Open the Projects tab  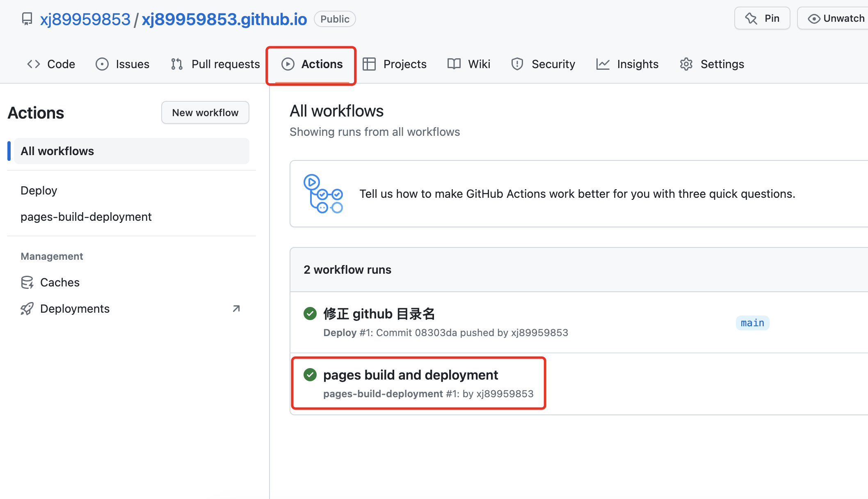click(395, 64)
